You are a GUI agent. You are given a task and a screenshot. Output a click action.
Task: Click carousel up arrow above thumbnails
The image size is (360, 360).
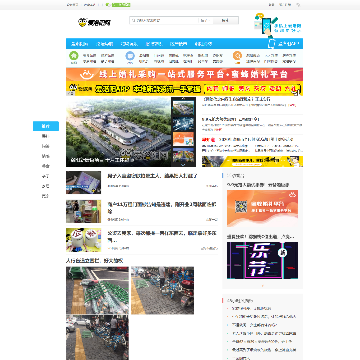point(183,99)
